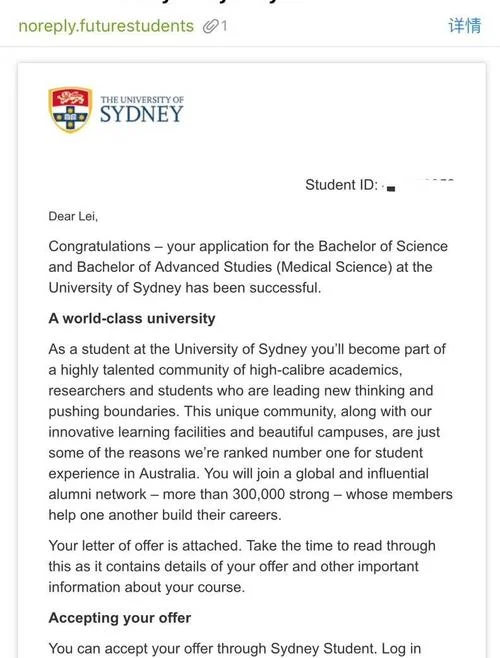Tap 'Bachelor of Advanced Studies (Medical Science)' text
Screen dimensions: 500x658
click(235, 267)
